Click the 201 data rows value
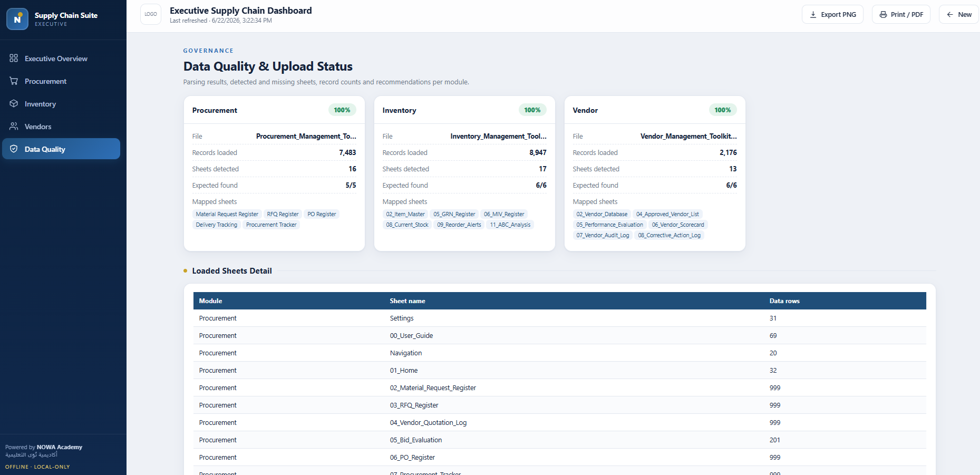 point(774,440)
